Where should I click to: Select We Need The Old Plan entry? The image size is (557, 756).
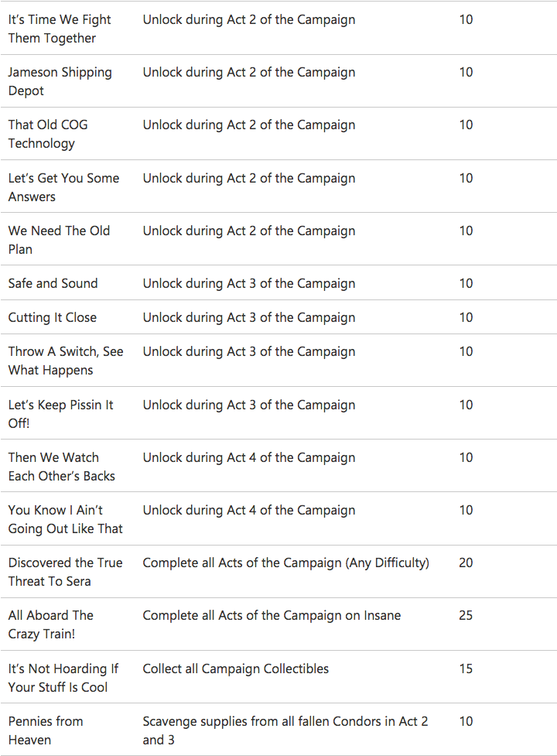[x=59, y=240]
